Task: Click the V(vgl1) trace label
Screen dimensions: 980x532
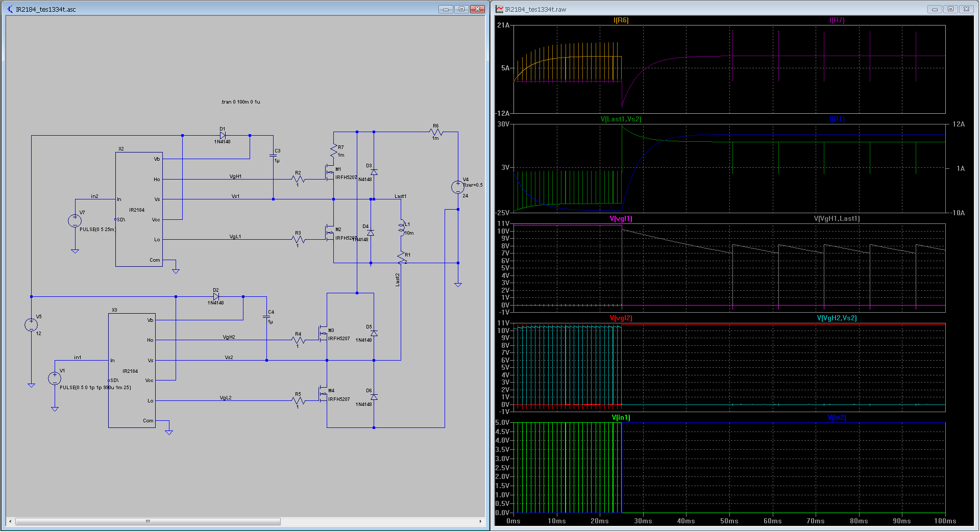Action: (x=621, y=219)
